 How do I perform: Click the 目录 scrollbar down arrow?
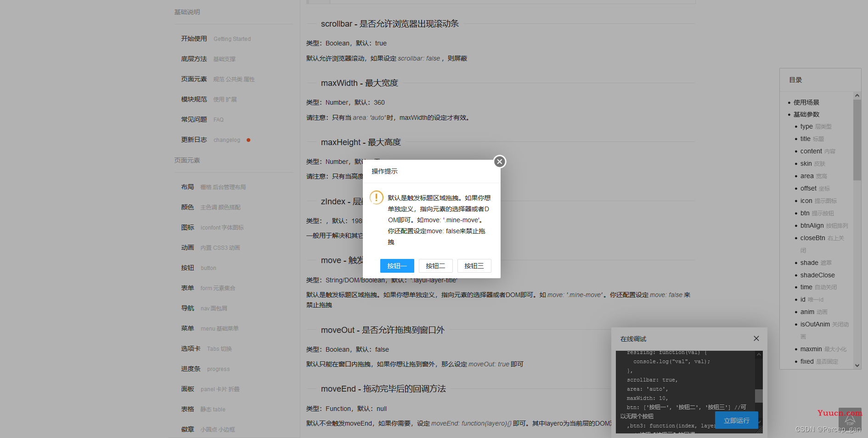click(x=857, y=365)
